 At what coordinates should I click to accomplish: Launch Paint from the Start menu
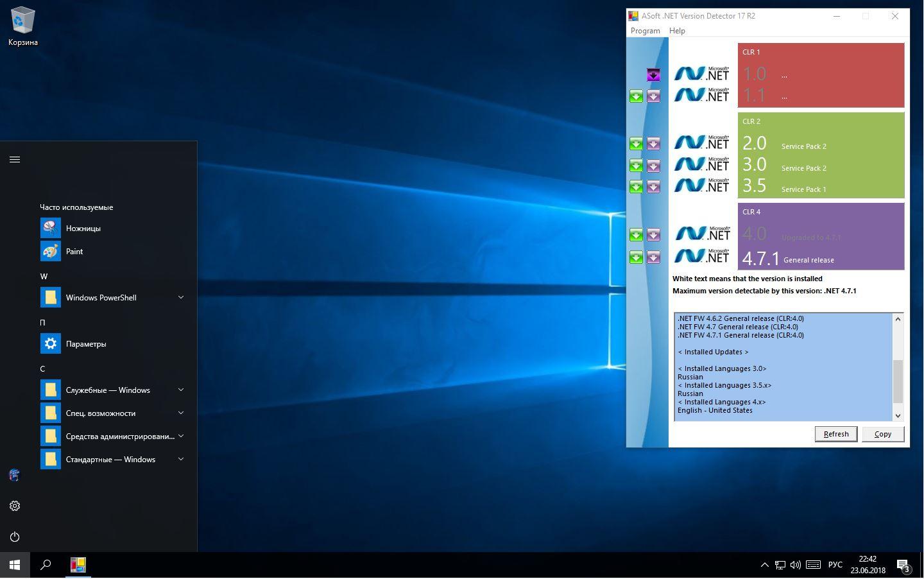(112, 251)
